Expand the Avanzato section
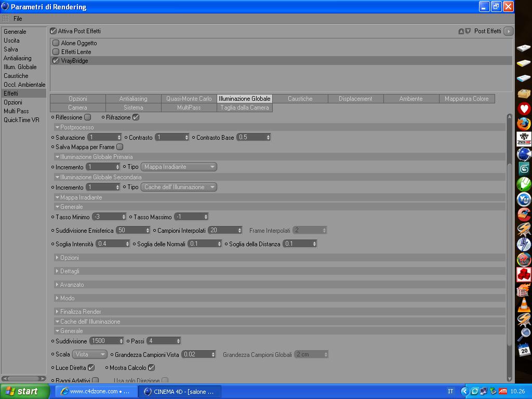 tap(57, 285)
